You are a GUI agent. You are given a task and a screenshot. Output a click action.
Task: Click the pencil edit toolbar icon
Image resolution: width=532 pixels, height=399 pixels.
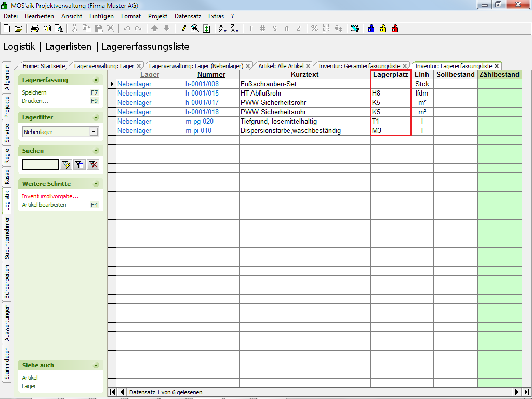coord(182,29)
